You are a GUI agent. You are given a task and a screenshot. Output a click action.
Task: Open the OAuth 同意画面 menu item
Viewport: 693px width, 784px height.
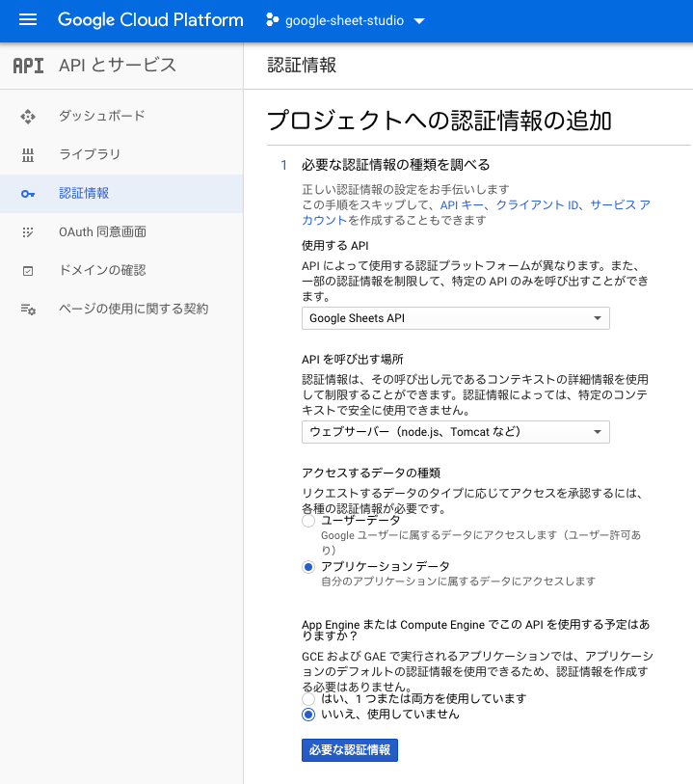pyautogui.click(x=121, y=232)
